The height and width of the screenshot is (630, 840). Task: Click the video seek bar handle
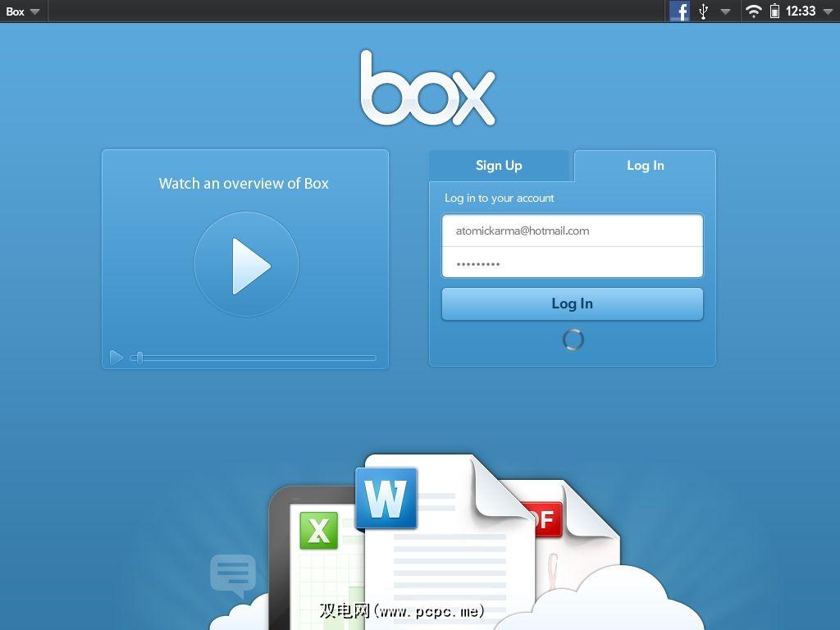pos(139,358)
